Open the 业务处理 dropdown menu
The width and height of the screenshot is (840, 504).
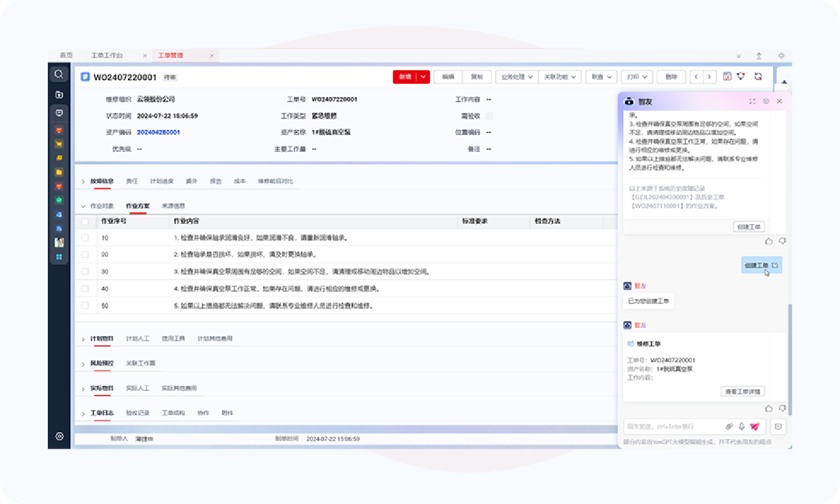[x=517, y=77]
